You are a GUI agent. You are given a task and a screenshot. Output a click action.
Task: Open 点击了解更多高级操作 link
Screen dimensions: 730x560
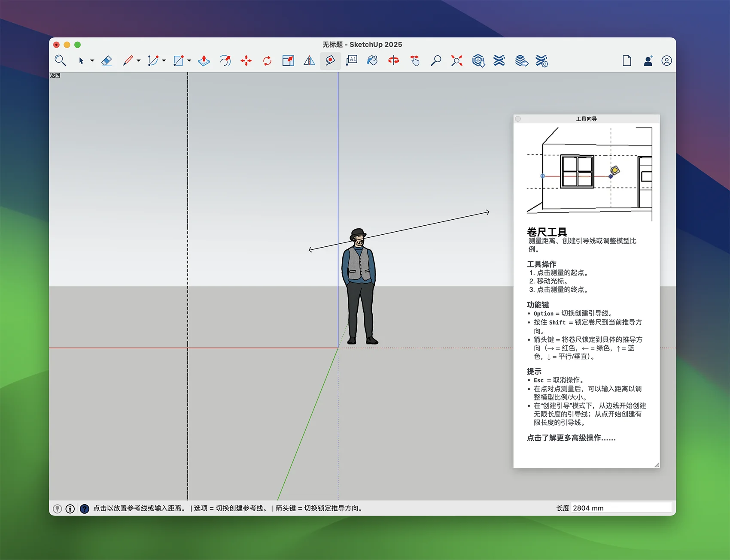point(571,438)
